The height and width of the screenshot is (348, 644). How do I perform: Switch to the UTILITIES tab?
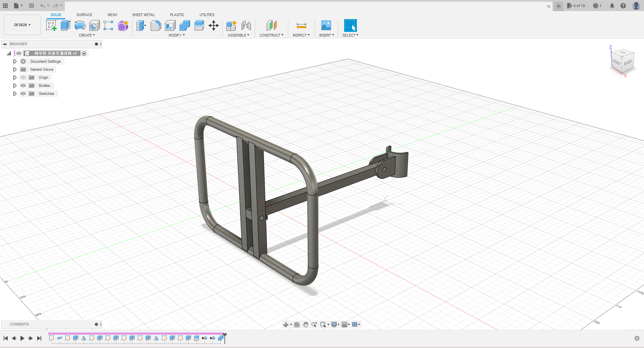(207, 15)
